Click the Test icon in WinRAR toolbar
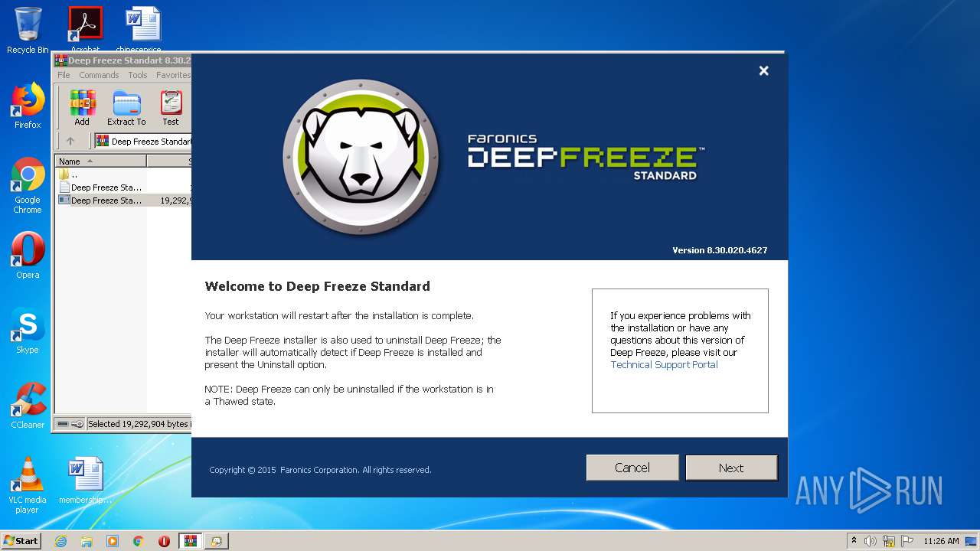 [171, 108]
